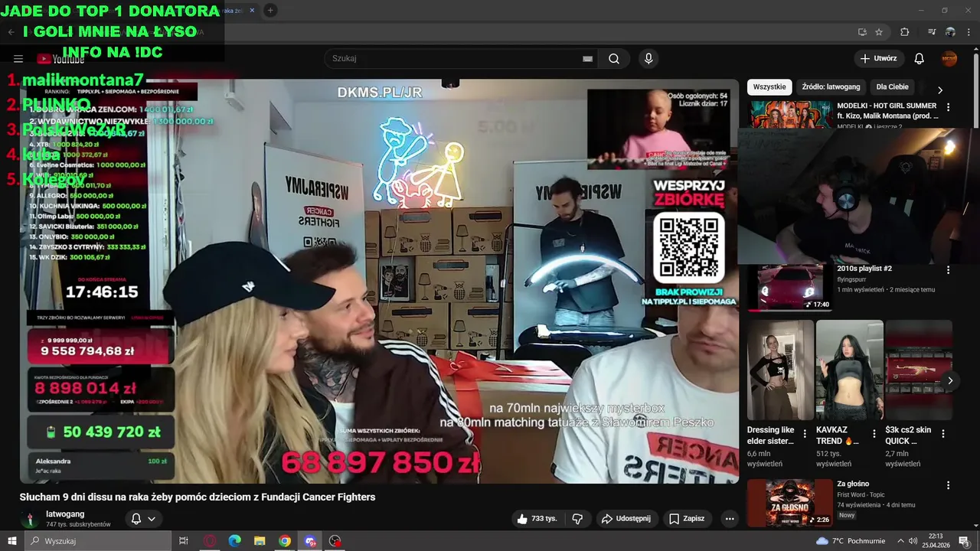Go back with the browser arrow

tap(11, 32)
